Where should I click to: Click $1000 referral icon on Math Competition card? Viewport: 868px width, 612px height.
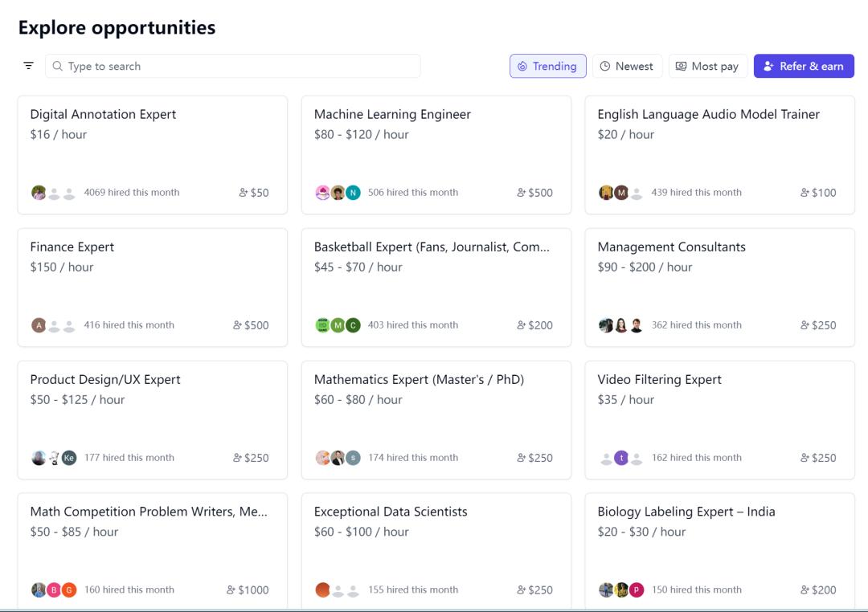pyautogui.click(x=231, y=590)
